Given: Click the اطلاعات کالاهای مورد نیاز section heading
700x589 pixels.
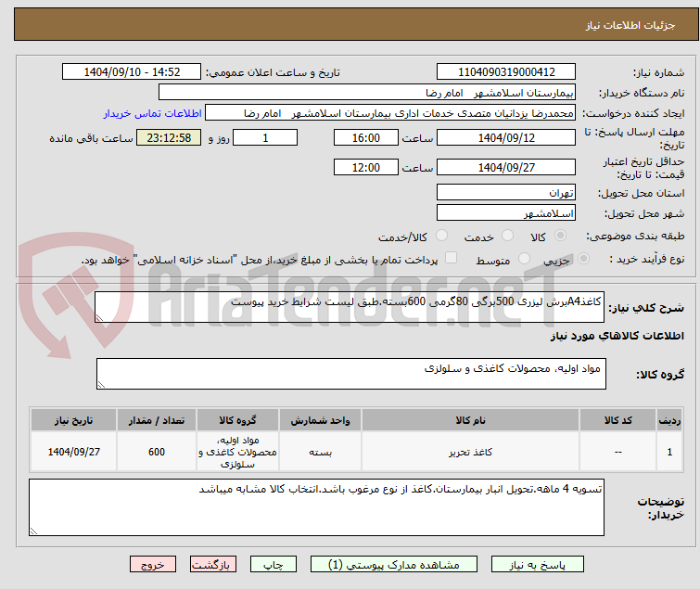Looking at the screenshot, I should tap(617, 336).
